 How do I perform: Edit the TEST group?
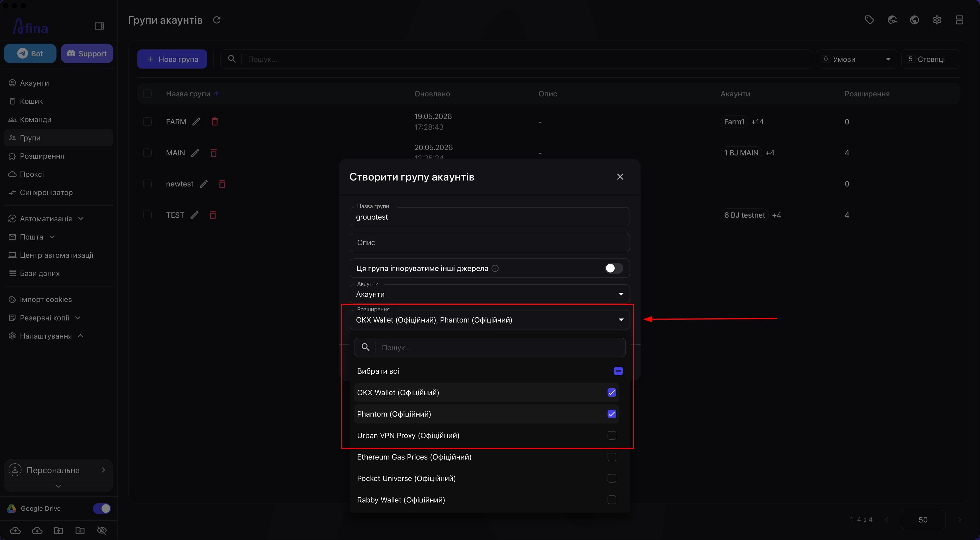[x=194, y=215]
